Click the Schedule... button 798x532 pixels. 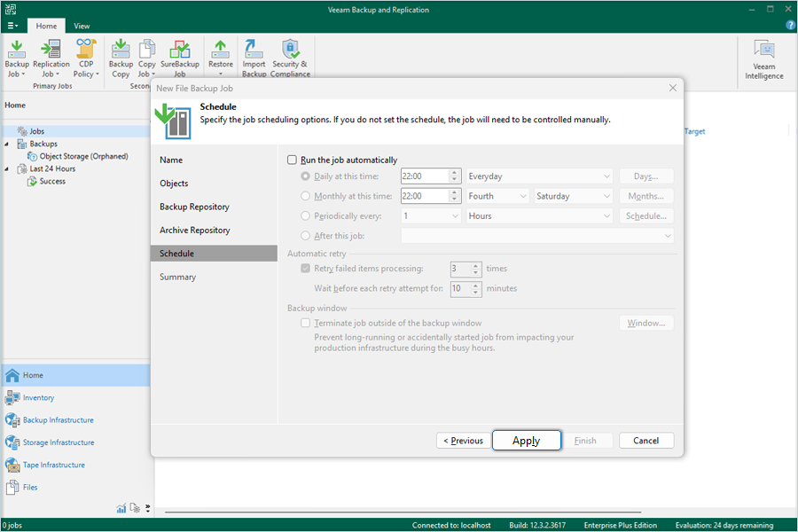tap(646, 215)
